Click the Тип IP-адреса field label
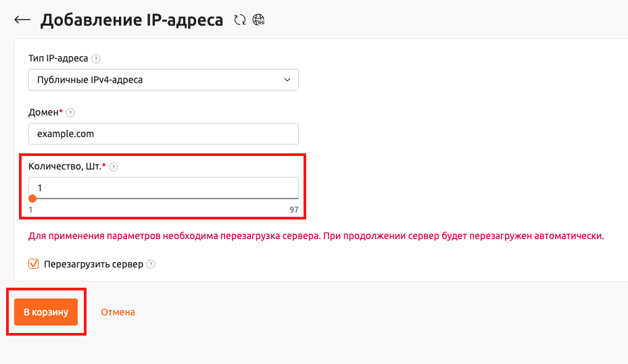The height and width of the screenshot is (364, 628). (58, 59)
